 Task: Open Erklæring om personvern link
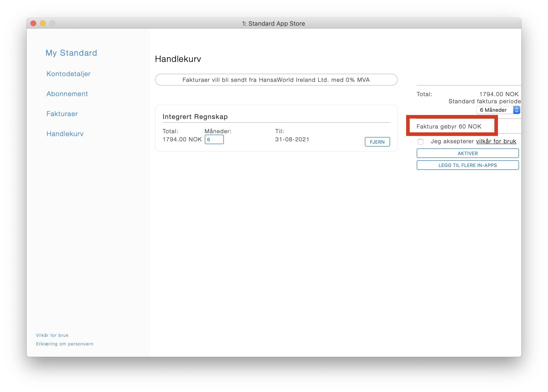(65, 344)
